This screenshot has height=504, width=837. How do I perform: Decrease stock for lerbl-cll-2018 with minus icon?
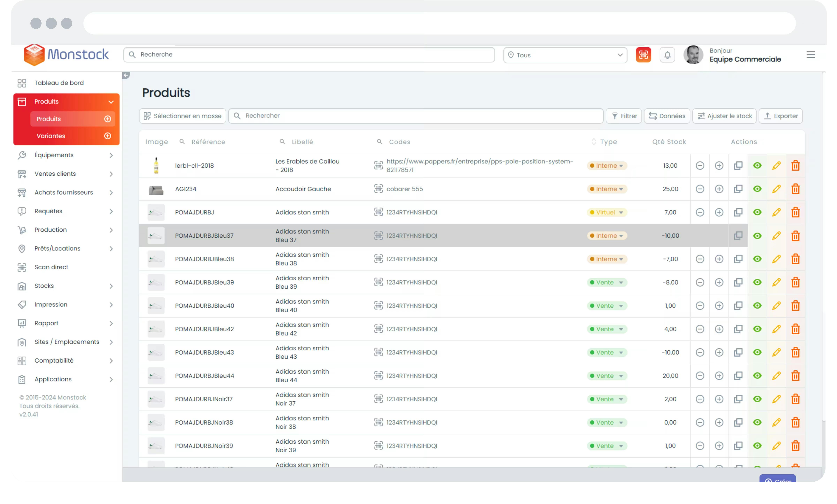click(700, 166)
